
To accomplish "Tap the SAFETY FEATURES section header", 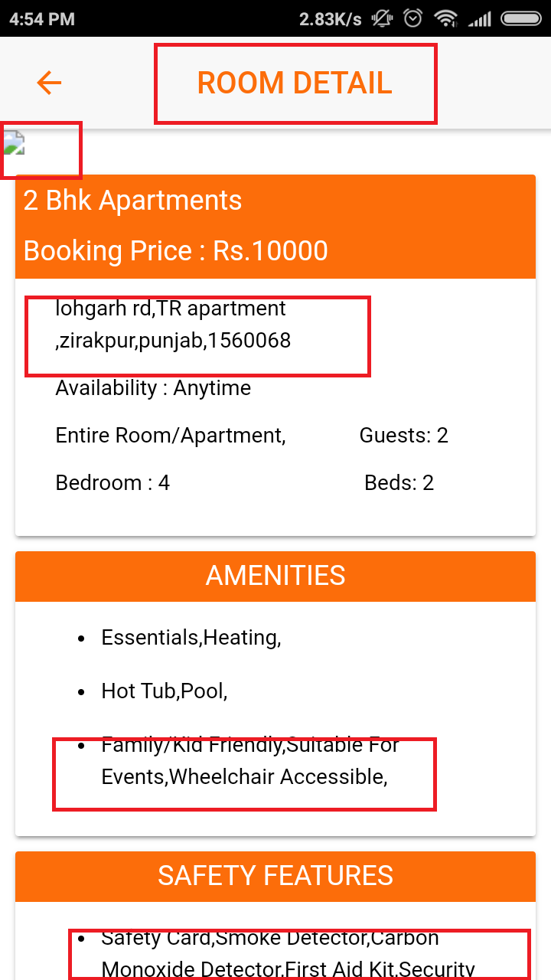I will (x=275, y=876).
